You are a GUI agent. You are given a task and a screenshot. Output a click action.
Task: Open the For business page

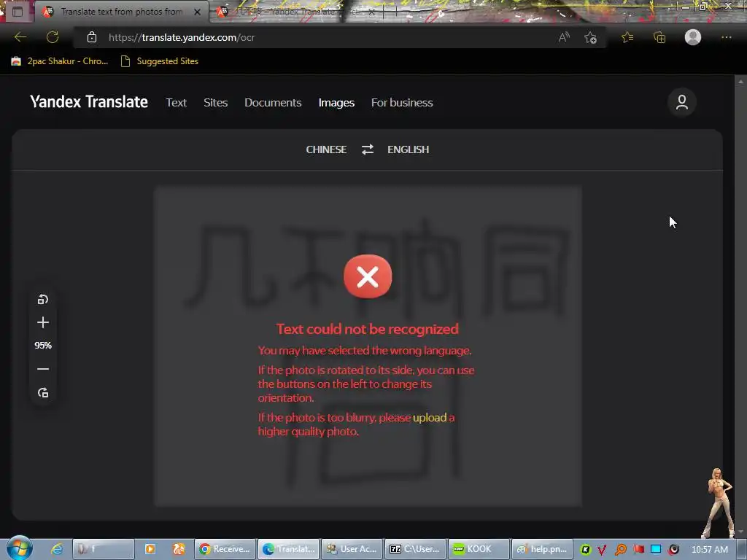tap(402, 102)
